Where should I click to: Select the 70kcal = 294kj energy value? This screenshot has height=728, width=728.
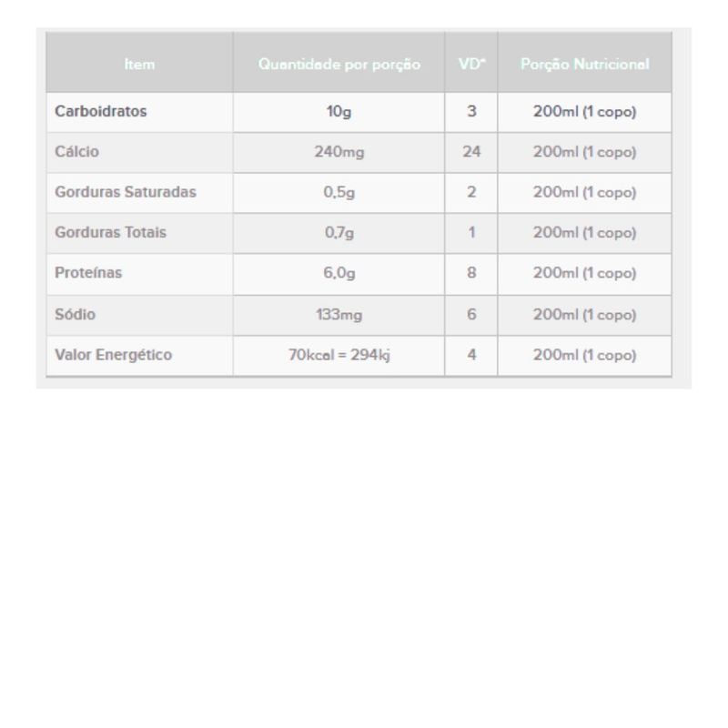(339, 355)
